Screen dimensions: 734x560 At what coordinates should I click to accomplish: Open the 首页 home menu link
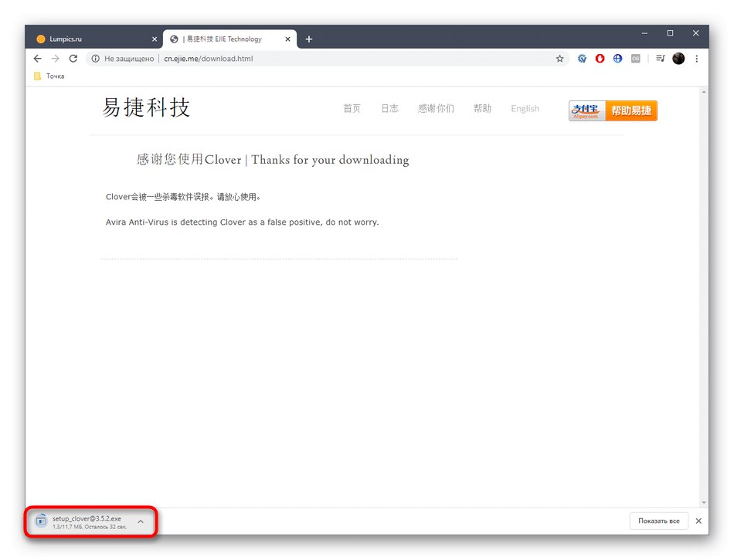coord(352,109)
